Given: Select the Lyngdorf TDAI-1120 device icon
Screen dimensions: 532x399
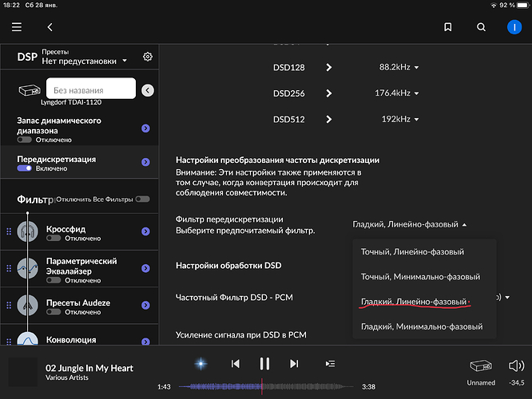Looking at the screenshot, I should point(30,90).
